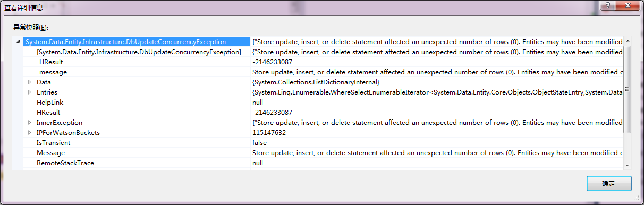Collapse the DbUpdateConcurrencyException root node

19,42
